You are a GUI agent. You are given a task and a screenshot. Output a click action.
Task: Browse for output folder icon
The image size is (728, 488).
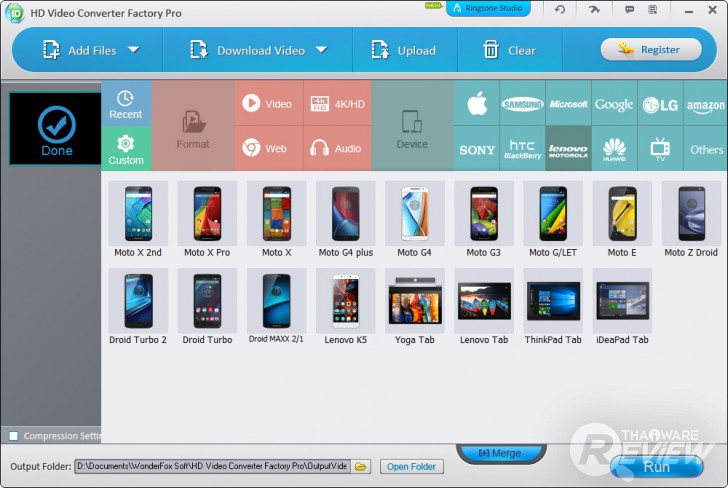(x=361, y=467)
